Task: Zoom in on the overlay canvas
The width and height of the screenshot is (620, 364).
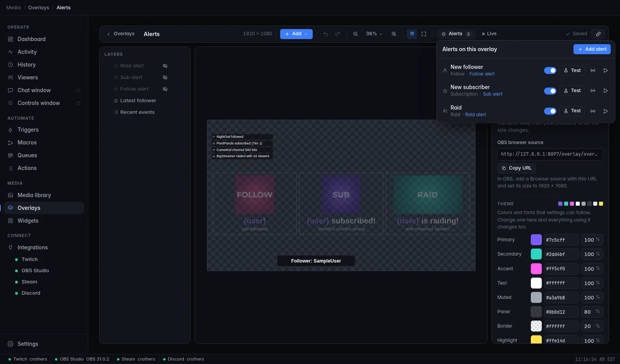Action: click(x=394, y=34)
